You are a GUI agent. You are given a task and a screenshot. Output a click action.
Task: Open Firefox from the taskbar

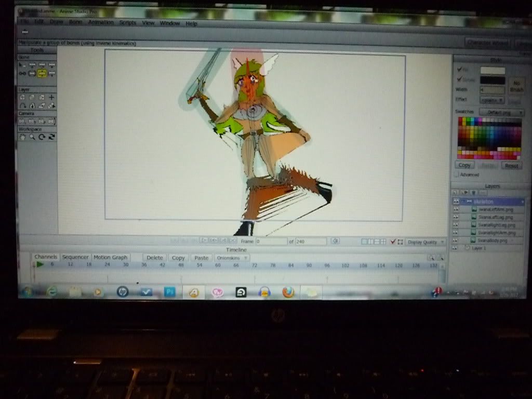[288, 292]
